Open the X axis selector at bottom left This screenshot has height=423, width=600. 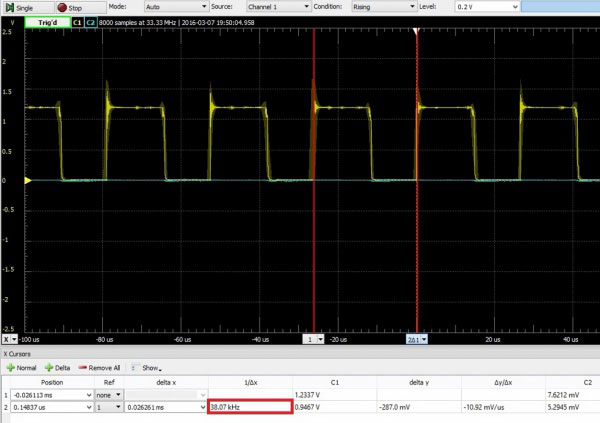coord(11,340)
